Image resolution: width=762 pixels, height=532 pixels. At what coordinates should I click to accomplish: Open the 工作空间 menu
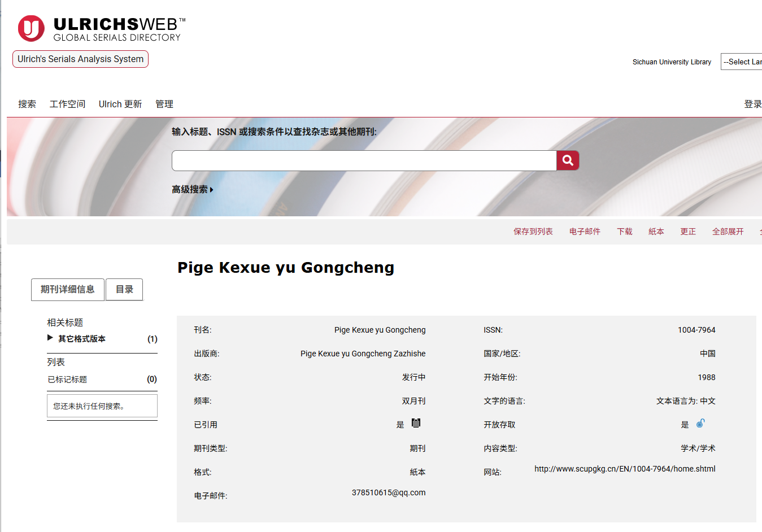point(67,104)
